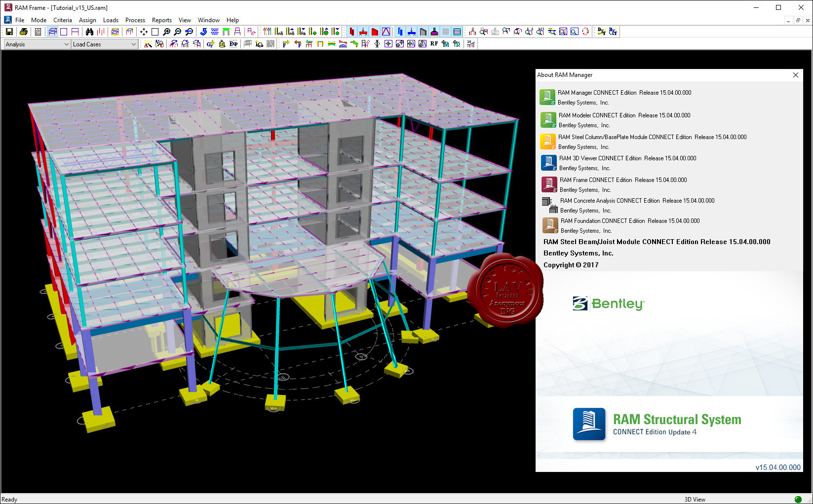Click the green frame toolbar icon
Screen dimensions: 813x504
[226, 32]
